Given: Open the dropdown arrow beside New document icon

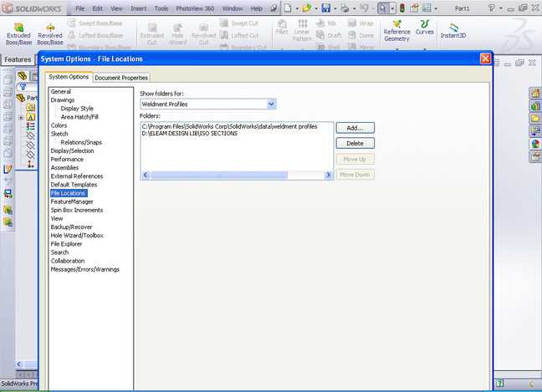Looking at the screenshot, I should coord(297,8).
